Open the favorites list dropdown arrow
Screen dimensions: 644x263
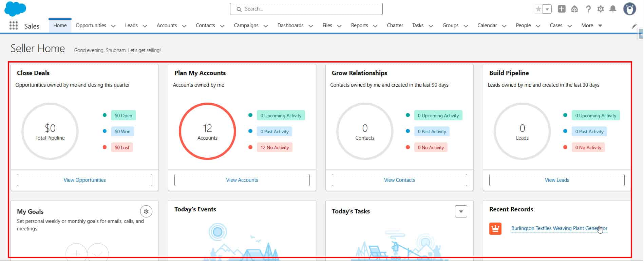coord(547,9)
